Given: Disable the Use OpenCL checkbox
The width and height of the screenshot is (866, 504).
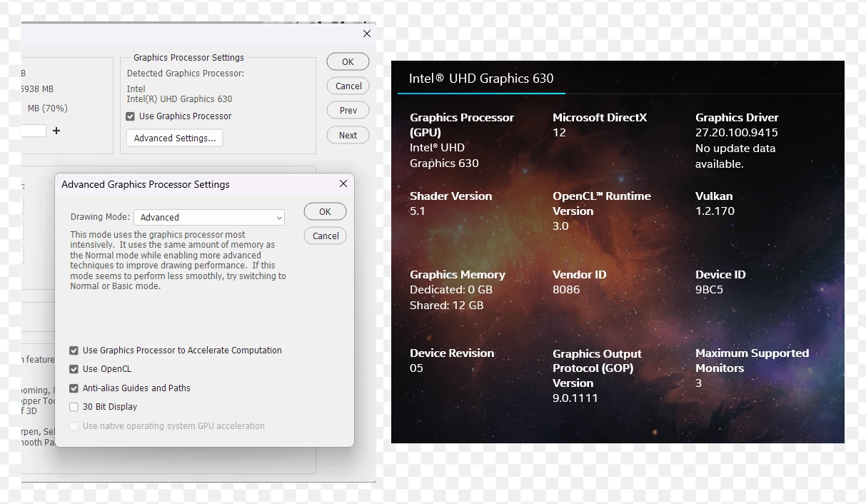Looking at the screenshot, I should [x=74, y=369].
